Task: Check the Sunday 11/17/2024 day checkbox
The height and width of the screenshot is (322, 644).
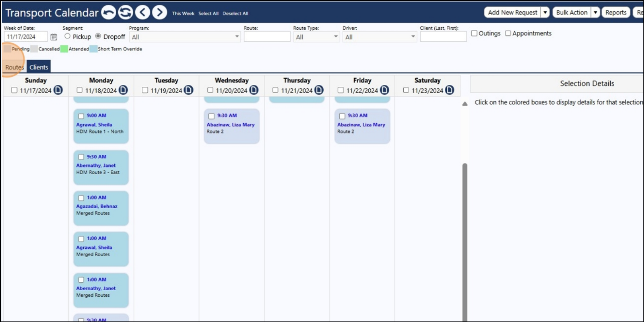Action: pyautogui.click(x=14, y=90)
